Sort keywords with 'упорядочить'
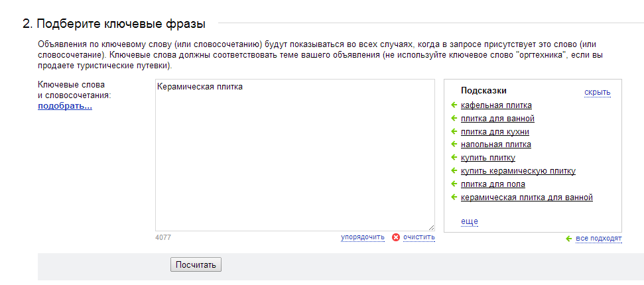 coord(363,237)
